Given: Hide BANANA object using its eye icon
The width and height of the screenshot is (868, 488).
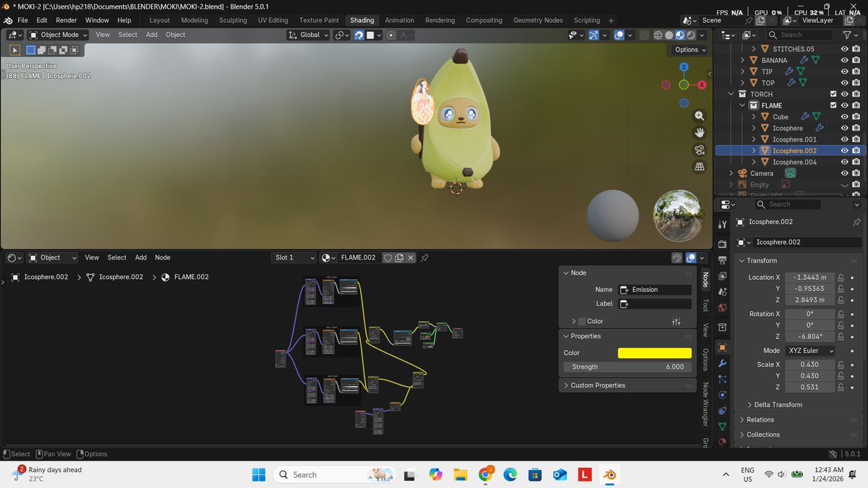Looking at the screenshot, I should click(844, 60).
